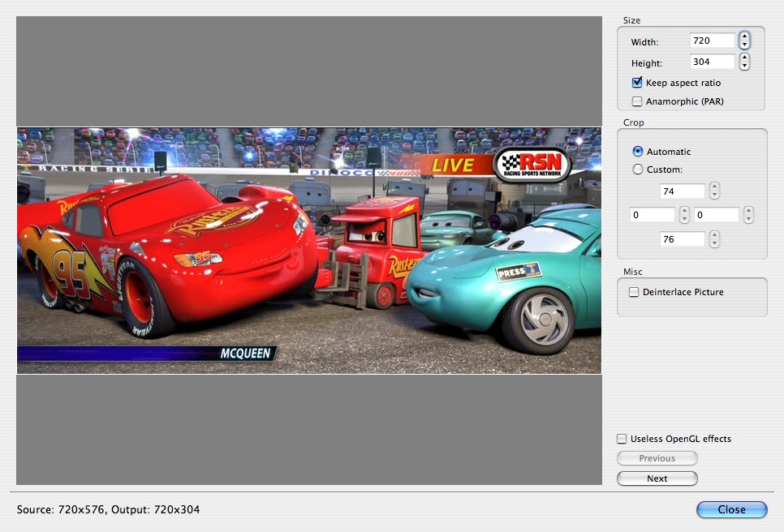Screen dimensions: 784x532
Task: Increase the right crop value with up arrow
Action: point(748,210)
